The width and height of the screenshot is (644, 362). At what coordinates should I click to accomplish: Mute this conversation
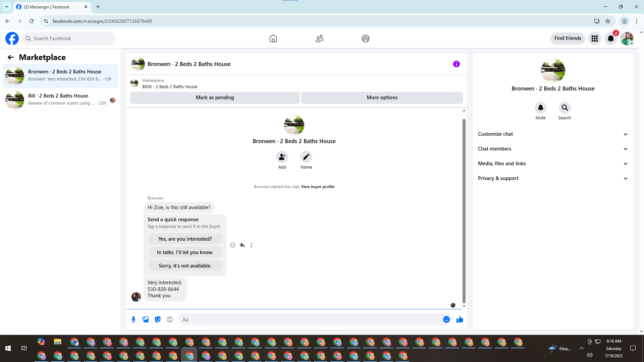[x=540, y=108]
